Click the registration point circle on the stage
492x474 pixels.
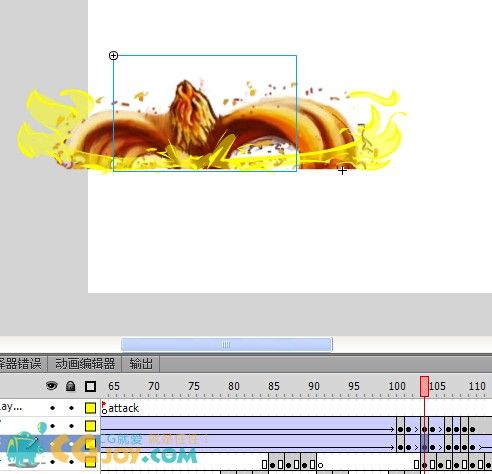pyautogui.click(x=113, y=56)
